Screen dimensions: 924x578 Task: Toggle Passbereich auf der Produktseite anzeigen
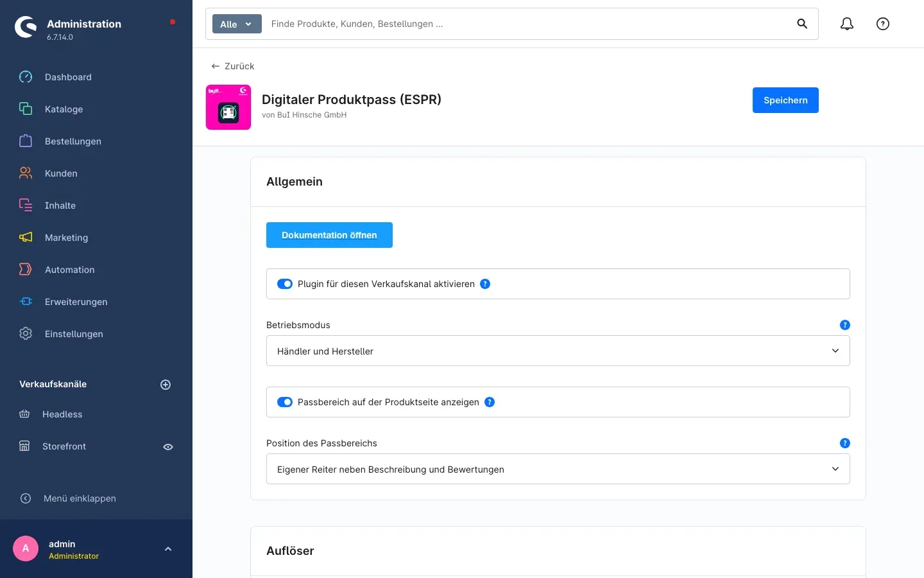[285, 402]
